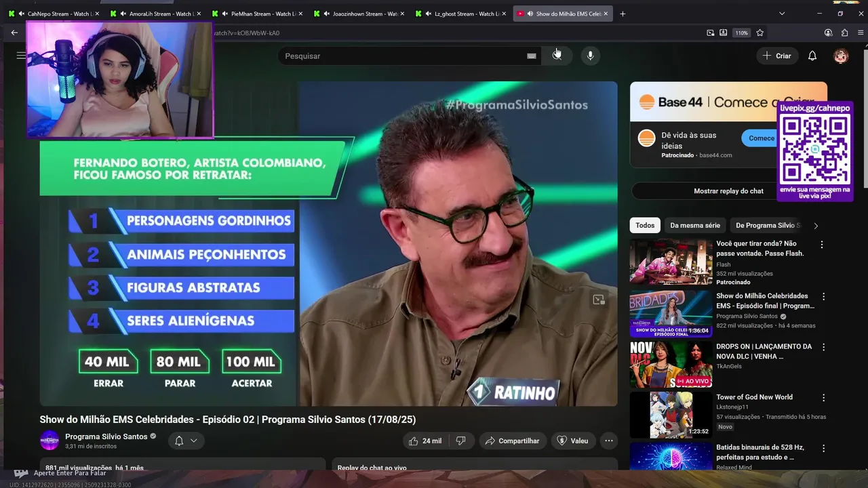Image resolution: width=868 pixels, height=488 pixels.
Task: Start voice search with the microphone icon
Action: click(x=590, y=56)
